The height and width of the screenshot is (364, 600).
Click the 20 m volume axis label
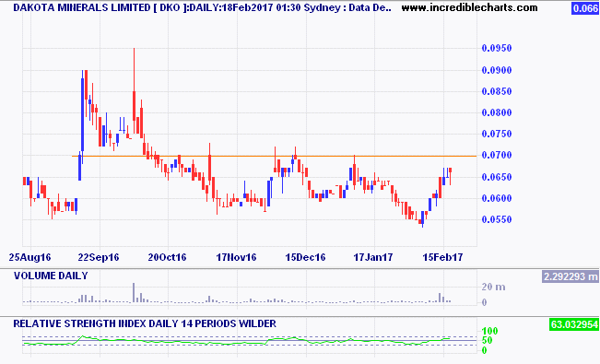tap(493, 288)
